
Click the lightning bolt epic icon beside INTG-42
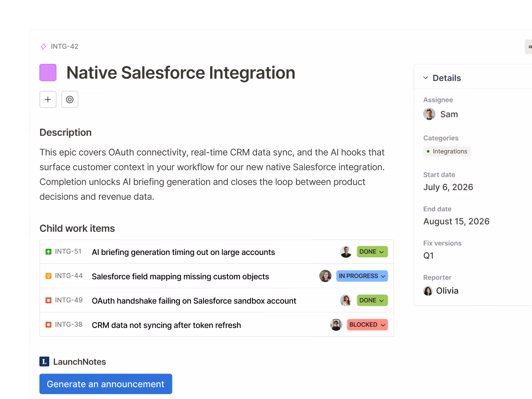pos(44,47)
